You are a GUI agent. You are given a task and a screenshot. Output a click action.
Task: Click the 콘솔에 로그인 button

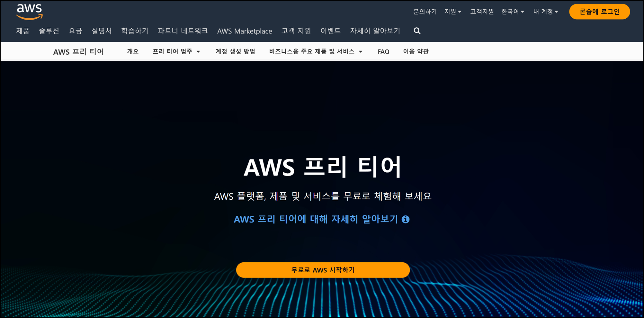(x=599, y=12)
